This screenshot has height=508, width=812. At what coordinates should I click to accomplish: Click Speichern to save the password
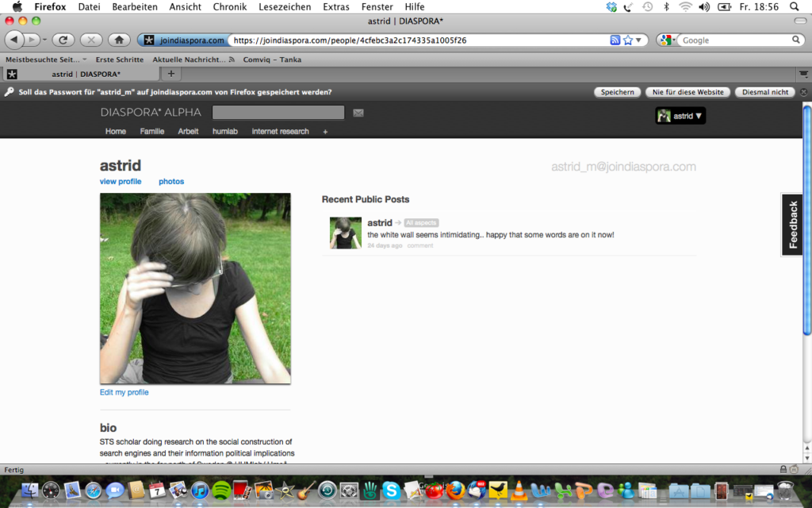click(617, 92)
